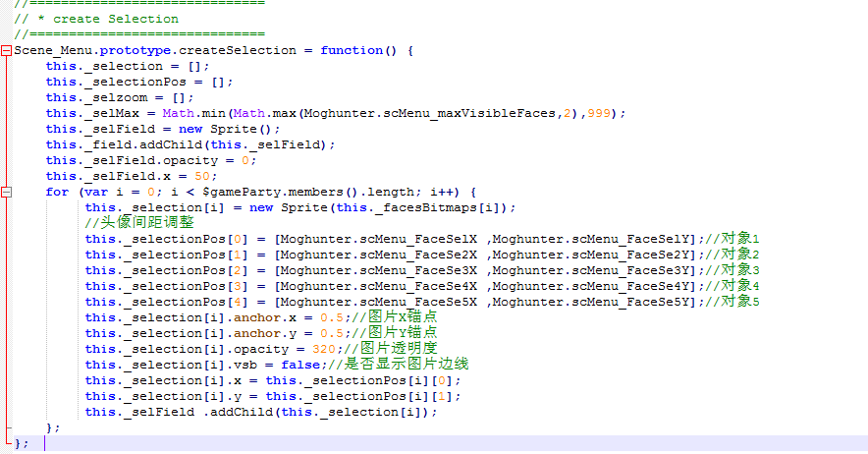
Task: Click the opacity value 320
Action: pos(324,349)
